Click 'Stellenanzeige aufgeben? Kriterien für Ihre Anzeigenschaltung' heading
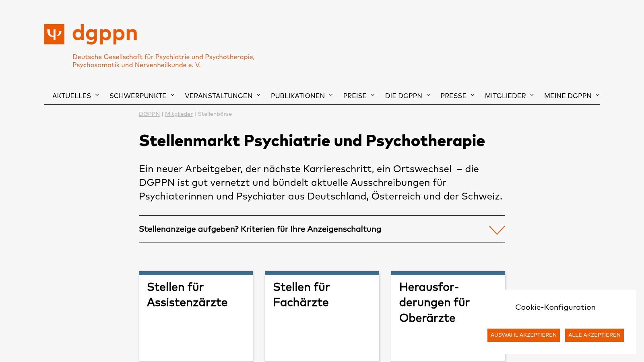The width and height of the screenshot is (644, 362). (x=260, y=229)
